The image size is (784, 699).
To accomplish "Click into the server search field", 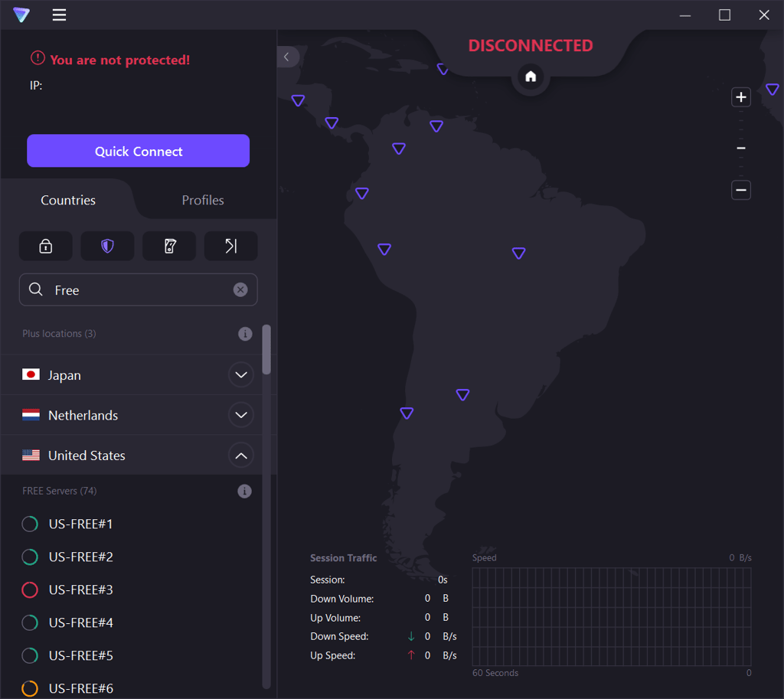I will (138, 289).
